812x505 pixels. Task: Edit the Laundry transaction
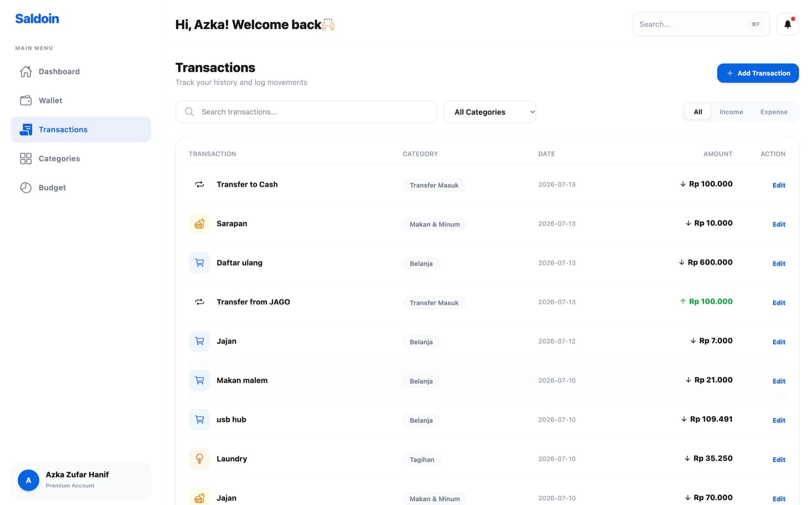[779, 459]
